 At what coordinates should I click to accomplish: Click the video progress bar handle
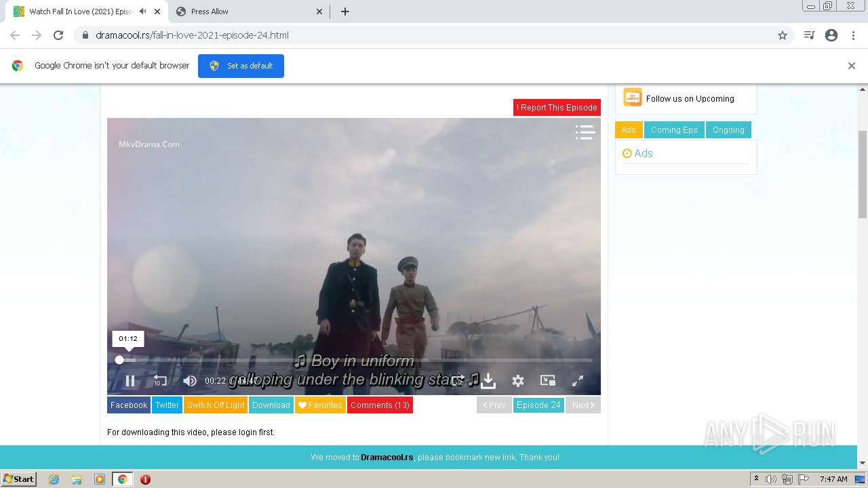tap(119, 360)
